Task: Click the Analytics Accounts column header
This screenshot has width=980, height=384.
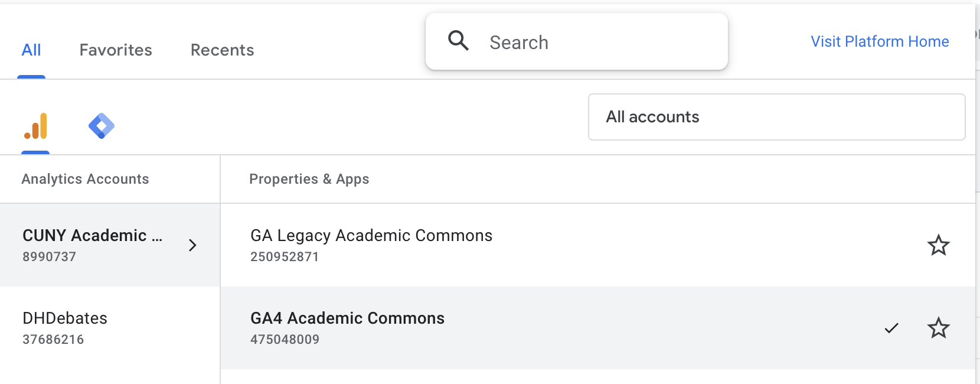Action: click(x=85, y=179)
